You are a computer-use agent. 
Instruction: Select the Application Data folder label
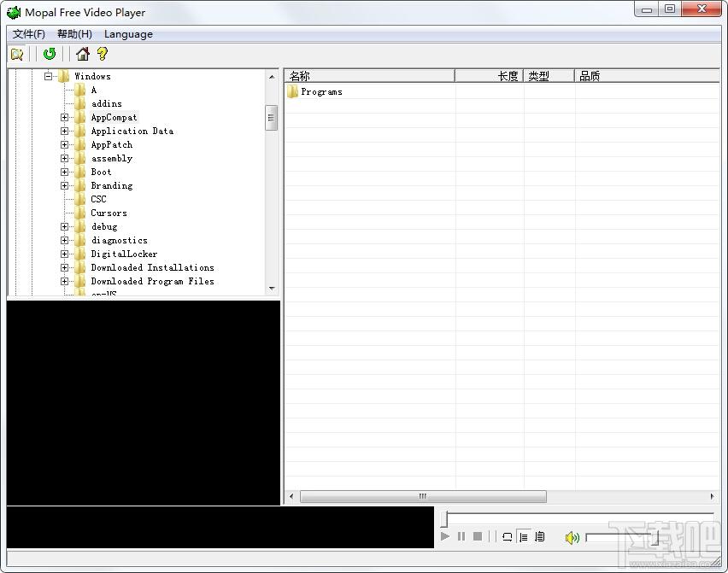[132, 131]
